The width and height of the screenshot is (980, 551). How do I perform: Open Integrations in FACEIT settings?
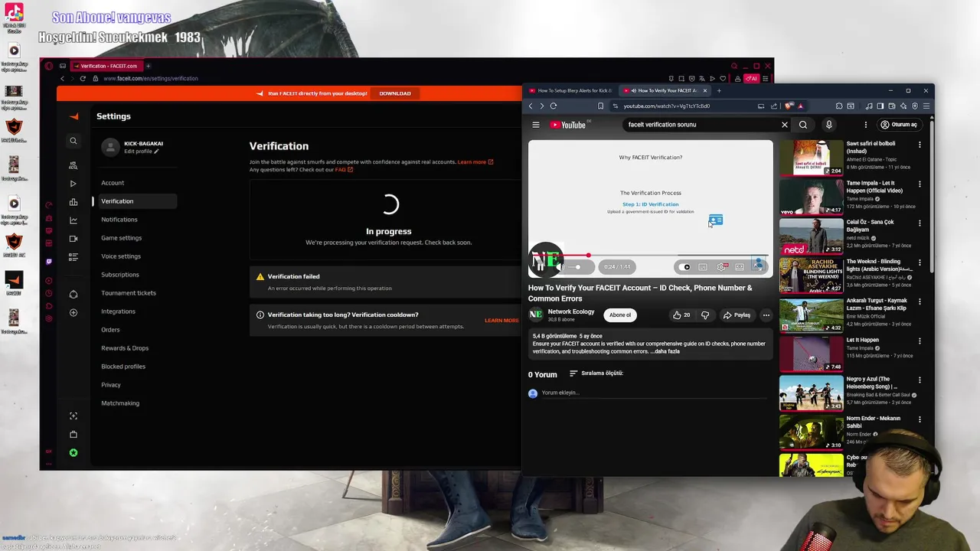click(118, 311)
